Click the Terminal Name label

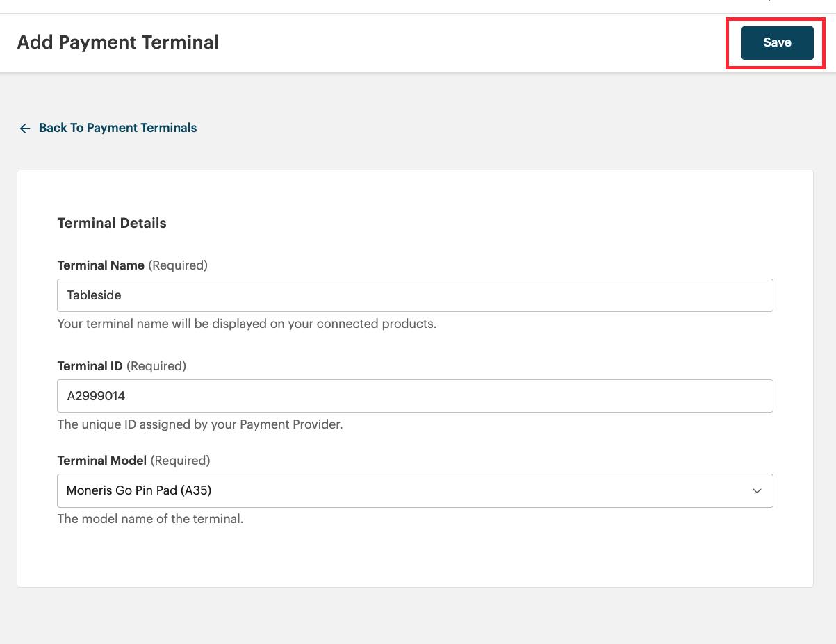click(x=101, y=265)
